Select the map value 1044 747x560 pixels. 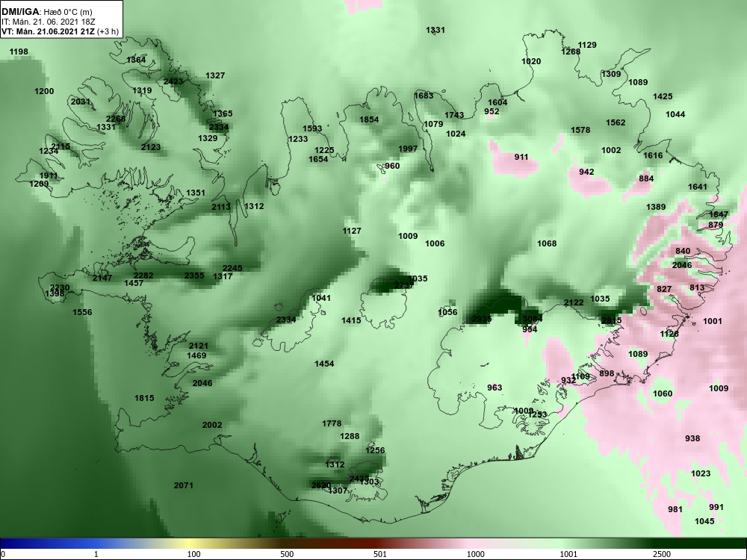675,114
